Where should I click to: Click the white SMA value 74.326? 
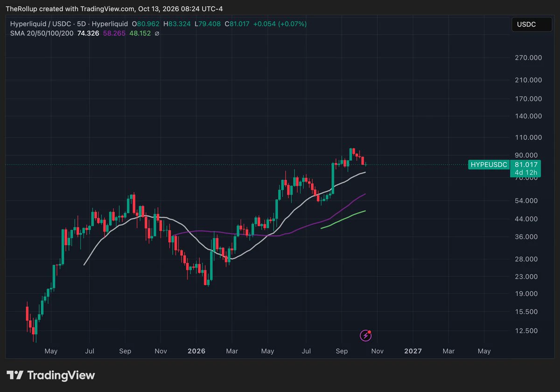point(87,33)
